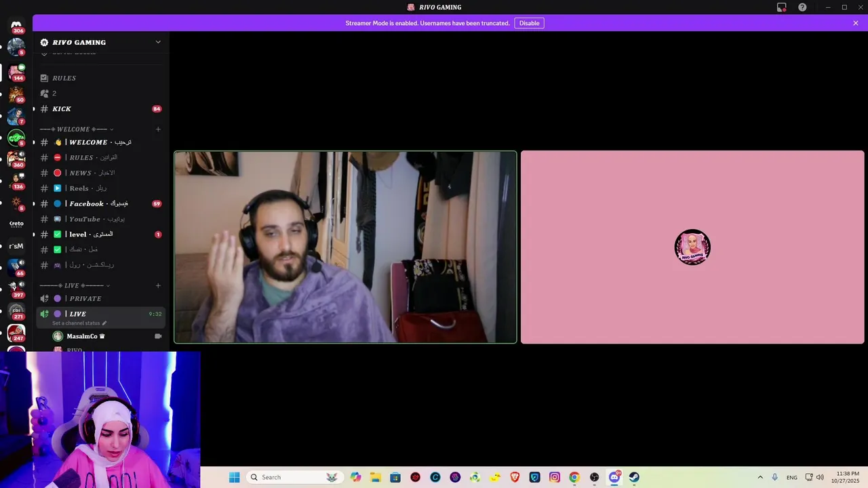The image size is (868, 488).
Task: Open server icon with 144 badge
Action: click(16, 71)
